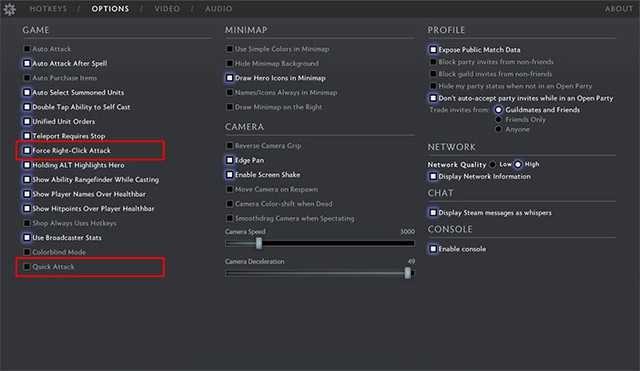Screen dimensions: 640x371
Task: Enable Use Simple Colors in Minimap
Action: point(229,49)
